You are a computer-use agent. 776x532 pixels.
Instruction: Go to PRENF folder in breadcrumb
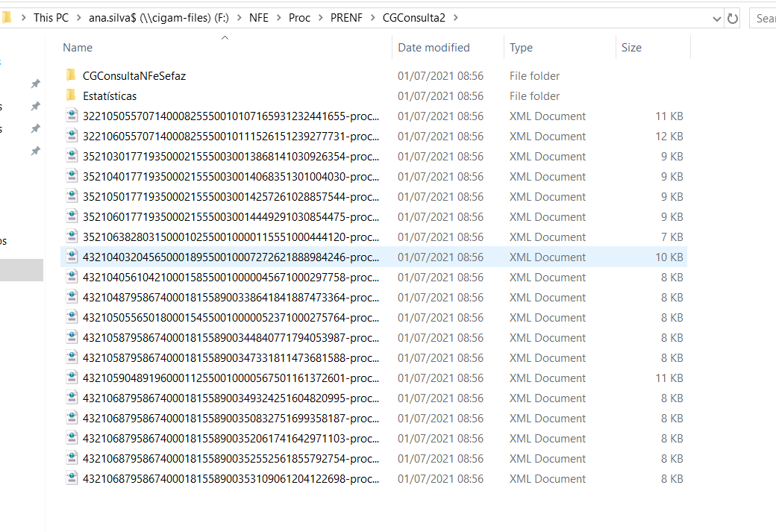(x=346, y=18)
